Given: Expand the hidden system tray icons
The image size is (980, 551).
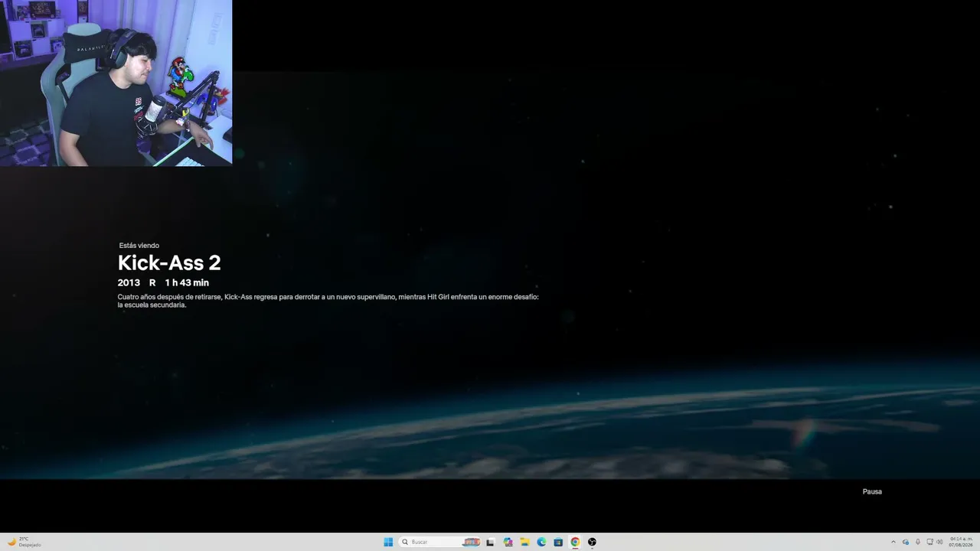Looking at the screenshot, I should pyautogui.click(x=893, y=542).
